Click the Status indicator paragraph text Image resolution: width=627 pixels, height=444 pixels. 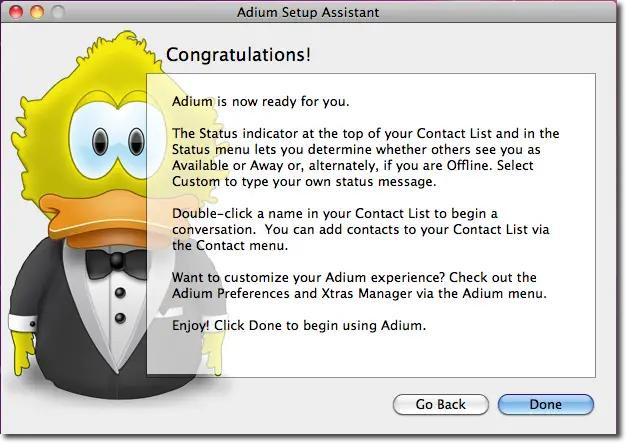[x=365, y=158]
